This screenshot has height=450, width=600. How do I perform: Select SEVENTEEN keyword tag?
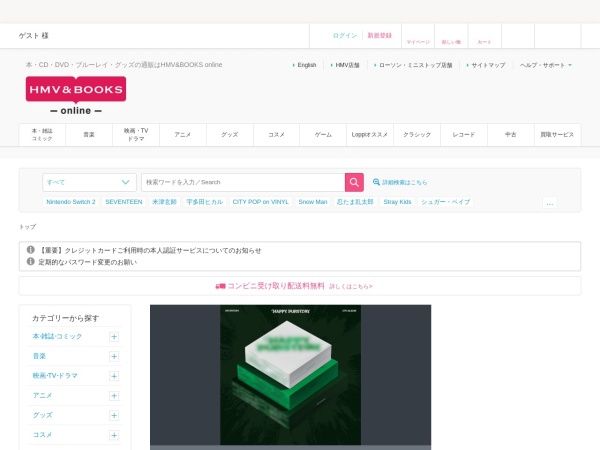[x=124, y=202]
